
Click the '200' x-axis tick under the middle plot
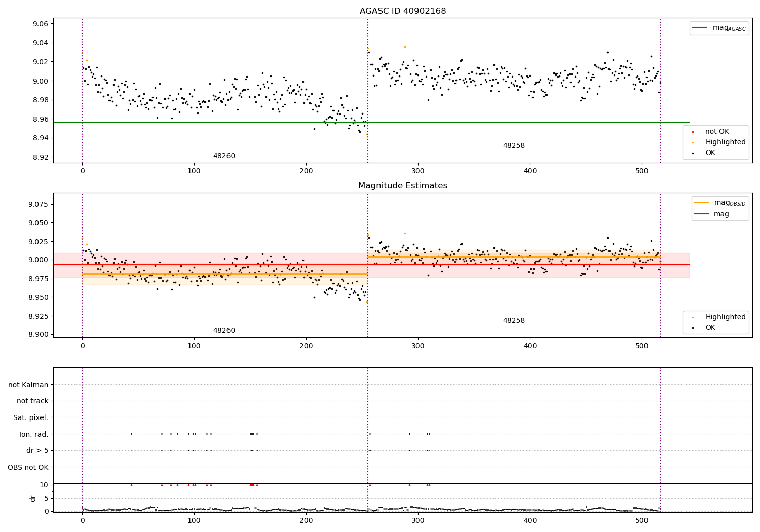click(x=306, y=346)
